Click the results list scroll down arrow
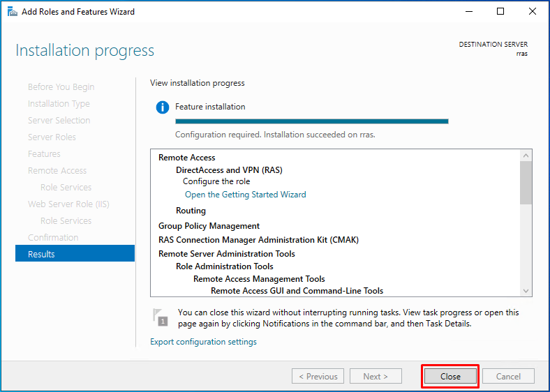The height and width of the screenshot is (392, 550). click(x=526, y=291)
